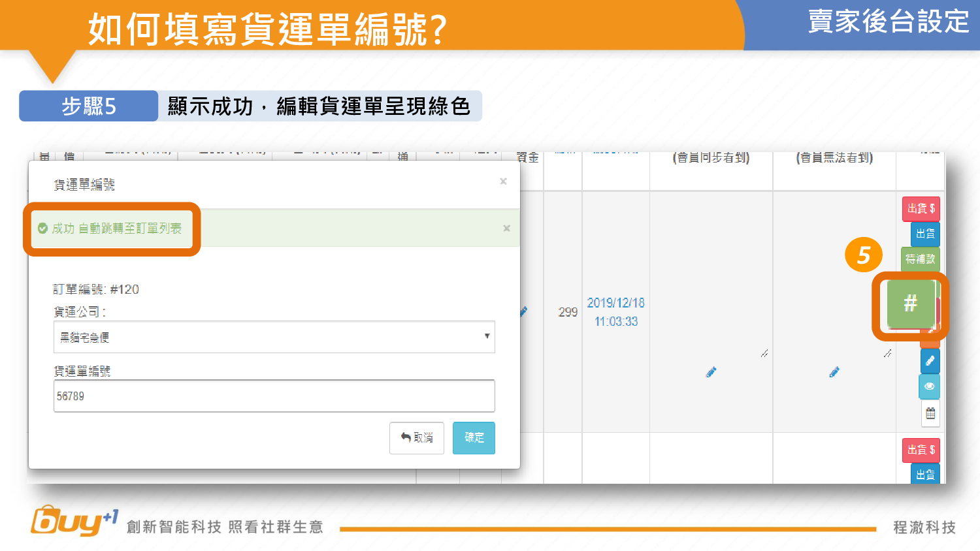Click the buy+1 logo
This screenshot has height=551, width=980.
point(74,522)
